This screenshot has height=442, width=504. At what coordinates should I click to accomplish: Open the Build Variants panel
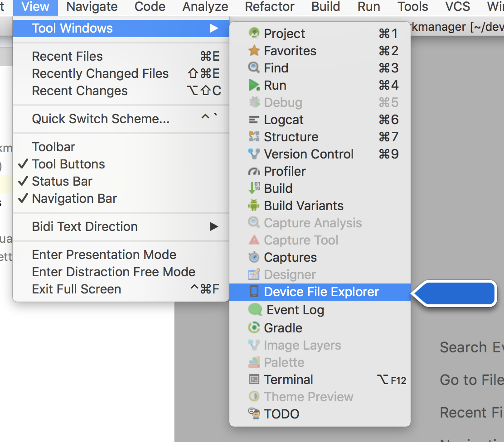click(x=304, y=206)
